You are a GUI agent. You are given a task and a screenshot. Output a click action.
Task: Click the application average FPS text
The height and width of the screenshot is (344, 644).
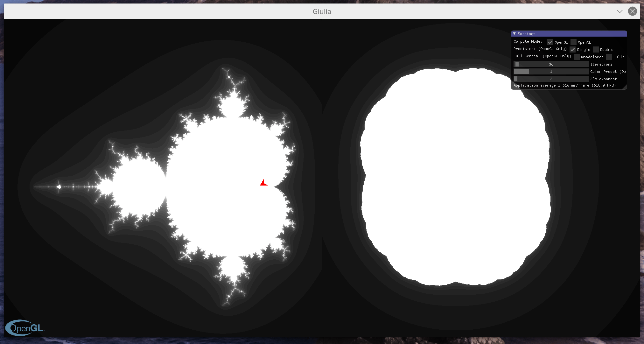click(x=569, y=85)
